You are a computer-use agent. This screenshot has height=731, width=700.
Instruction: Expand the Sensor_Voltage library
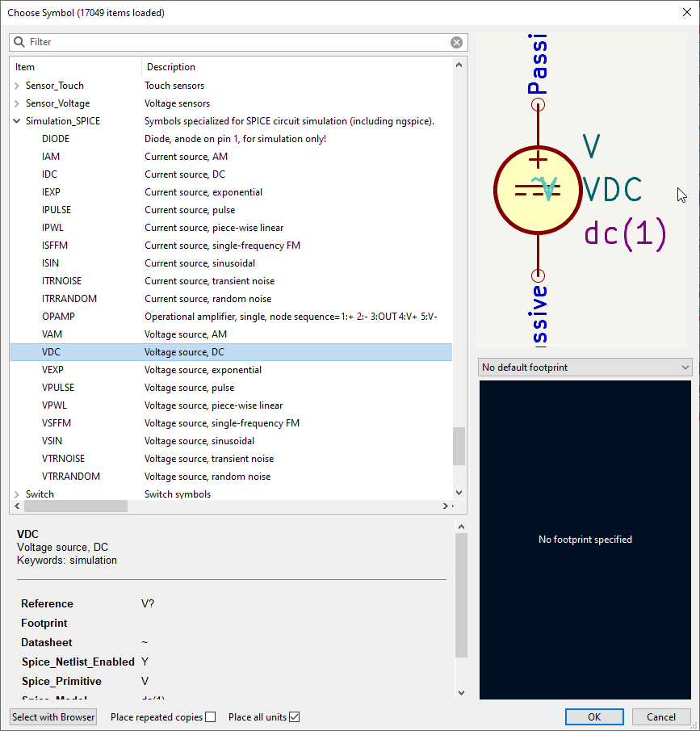pos(17,103)
